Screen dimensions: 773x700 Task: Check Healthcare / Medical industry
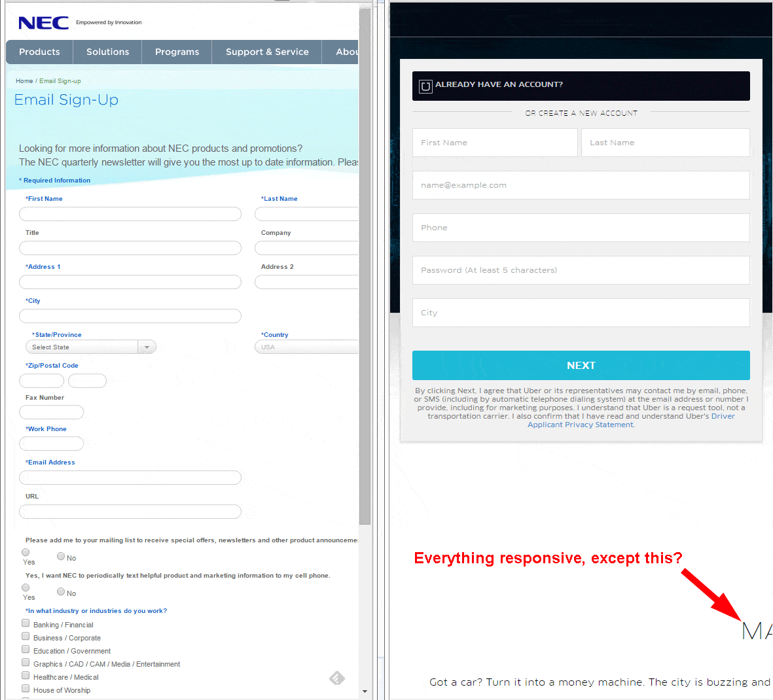[x=26, y=675]
